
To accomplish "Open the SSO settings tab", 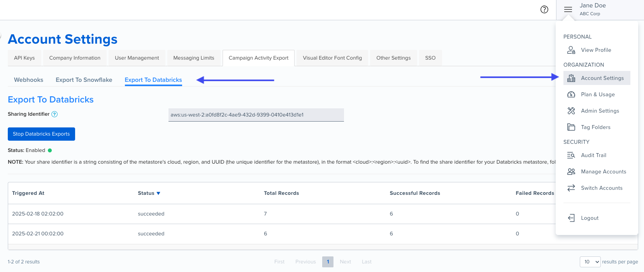I will pyautogui.click(x=430, y=58).
